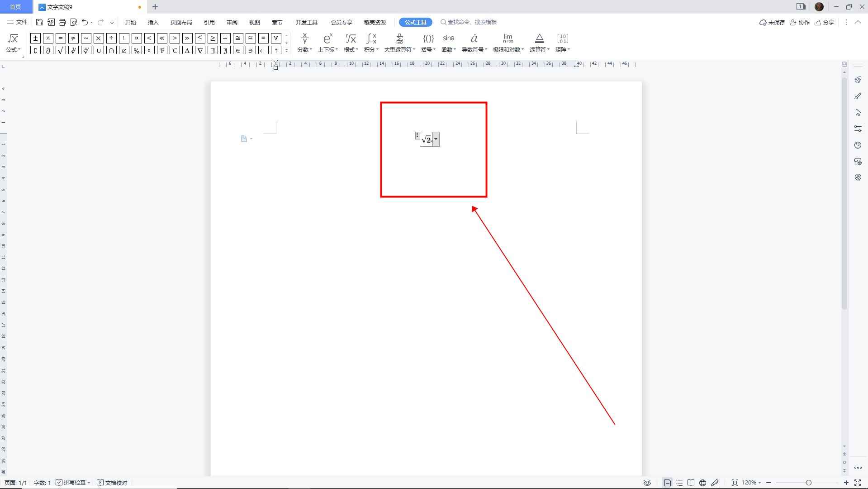Click the undo arrow icon

tap(85, 22)
